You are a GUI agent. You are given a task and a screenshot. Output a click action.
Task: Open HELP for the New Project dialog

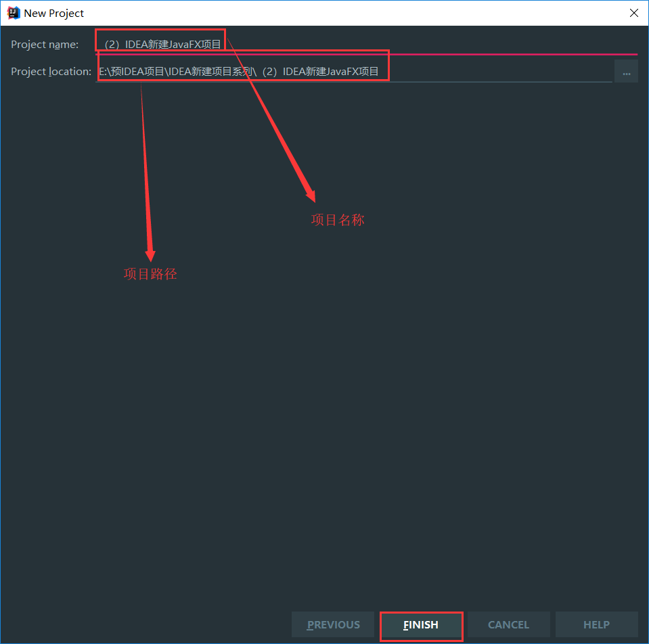596,624
